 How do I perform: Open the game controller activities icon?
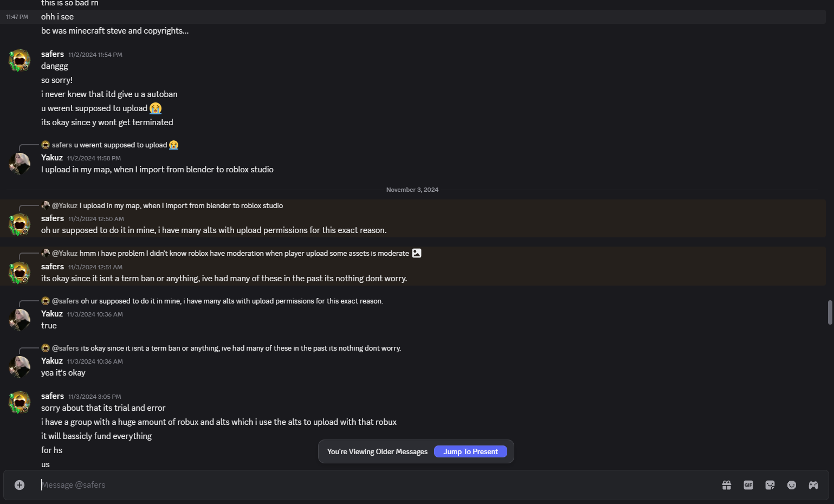click(x=813, y=485)
